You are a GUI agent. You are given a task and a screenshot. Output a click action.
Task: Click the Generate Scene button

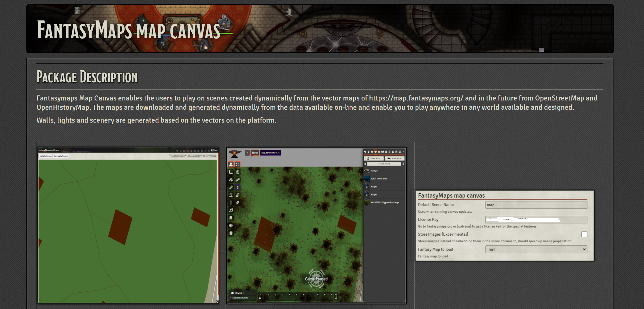(x=61, y=156)
